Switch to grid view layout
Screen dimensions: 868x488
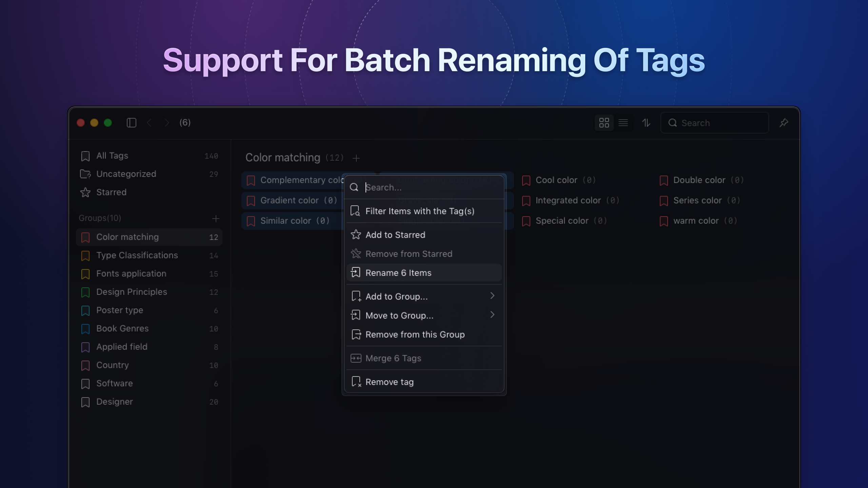click(x=604, y=123)
